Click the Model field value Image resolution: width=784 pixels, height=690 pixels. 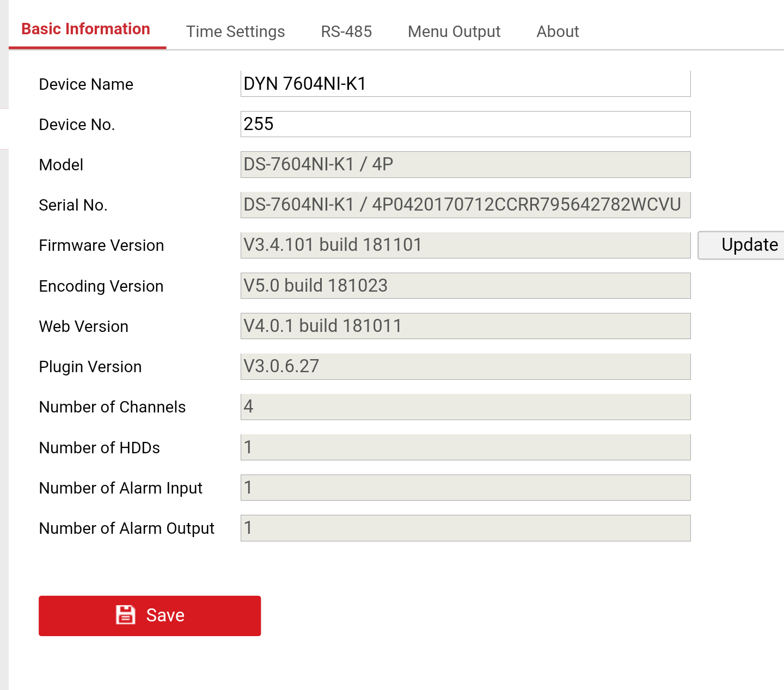tap(465, 164)
